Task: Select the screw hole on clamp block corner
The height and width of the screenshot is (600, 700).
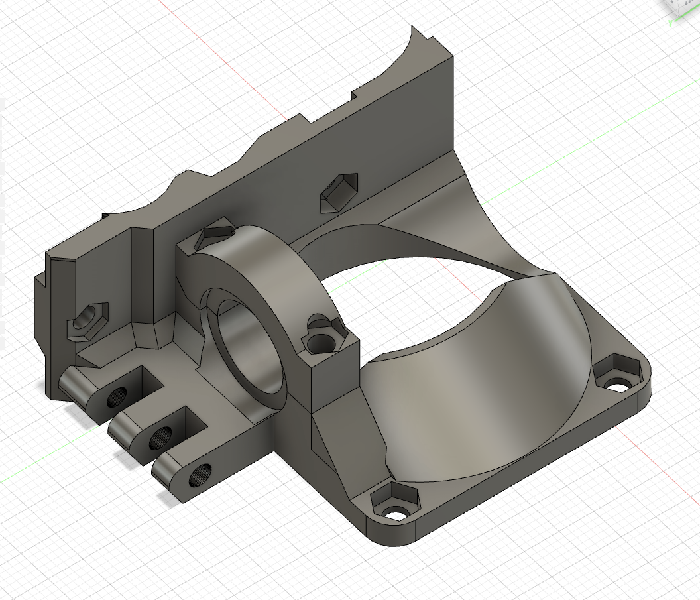Action: (321, 343)
